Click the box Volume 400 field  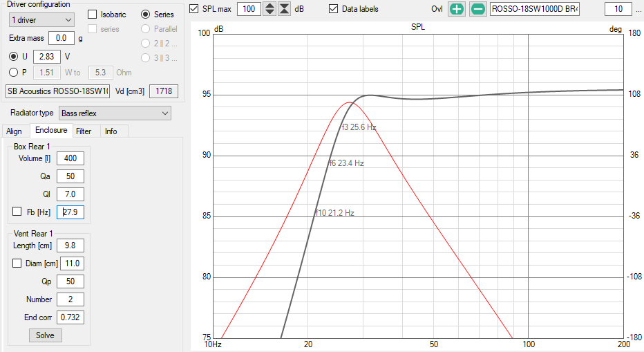point(70,158)
